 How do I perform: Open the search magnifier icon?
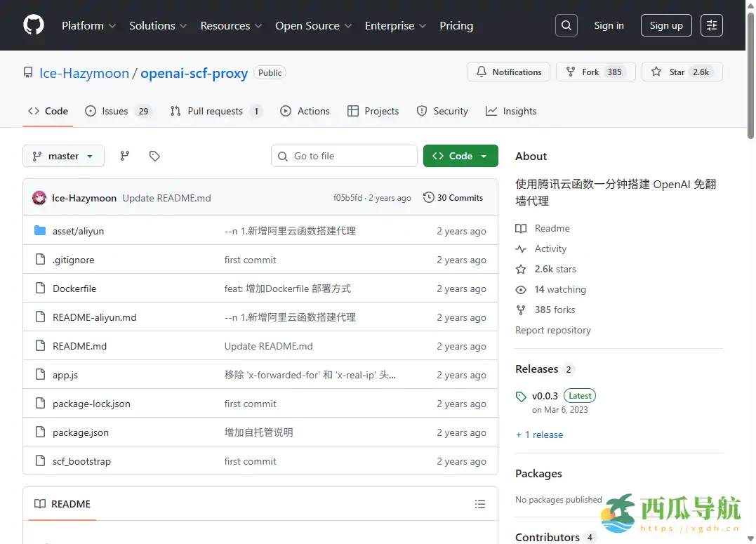(x=566, y=25)
